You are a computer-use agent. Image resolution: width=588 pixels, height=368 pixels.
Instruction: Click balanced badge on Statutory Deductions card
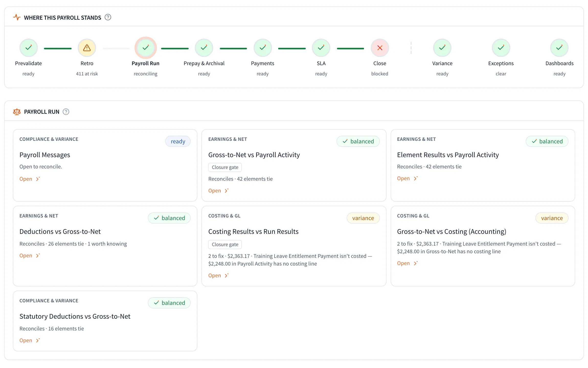169,303
